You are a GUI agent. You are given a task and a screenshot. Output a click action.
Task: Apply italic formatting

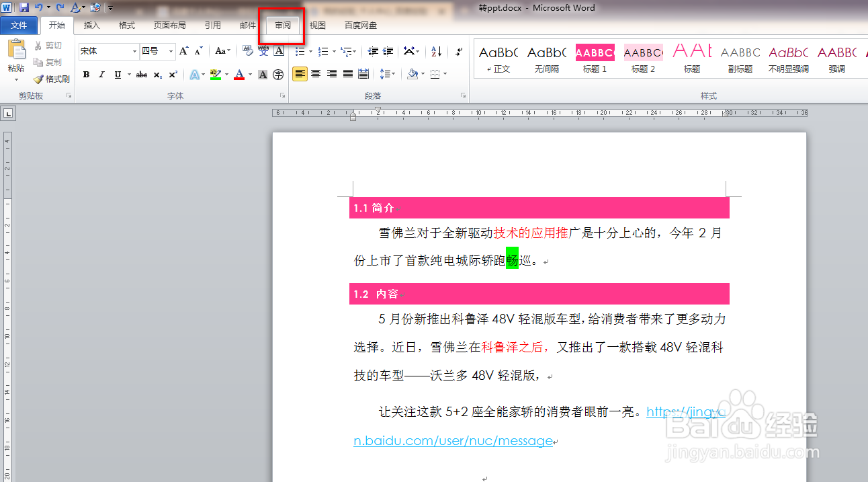click(102, 75)
